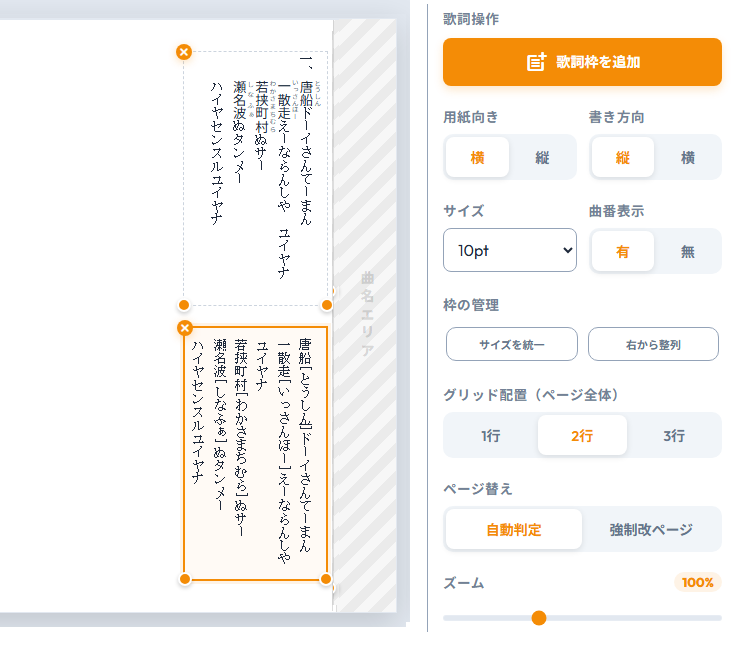Screen dimensions: 741x648
Task: Set paper orientation to 縦
Action: [x=542, y=157]
